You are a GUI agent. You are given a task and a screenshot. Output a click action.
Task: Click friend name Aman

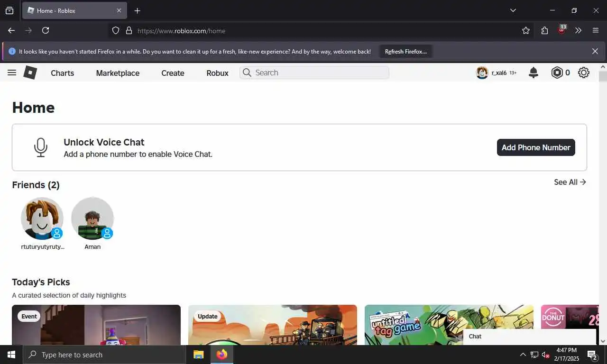pyautogui.click(x=92, y=246)
